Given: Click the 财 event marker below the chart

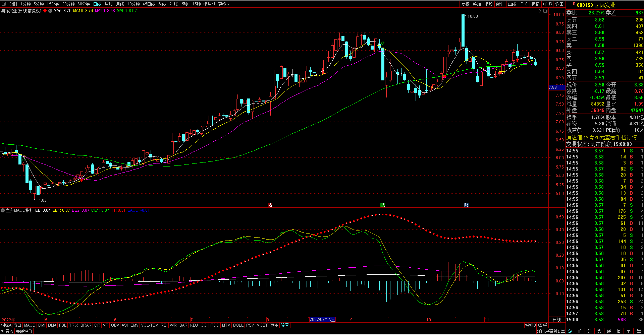Looking at the screenshot, I should 466,205.
